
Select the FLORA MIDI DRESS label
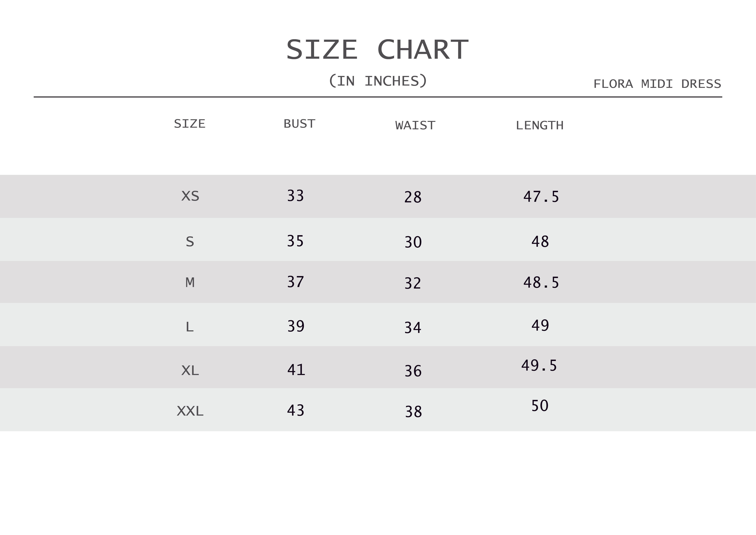(657, 84)
